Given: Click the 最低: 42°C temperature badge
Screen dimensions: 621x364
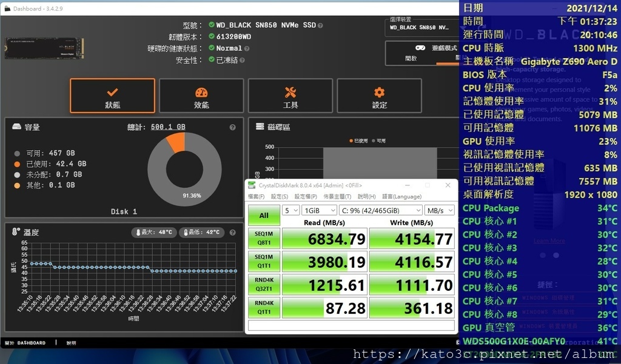Looking at the screenshot, I should pos(201,232).
